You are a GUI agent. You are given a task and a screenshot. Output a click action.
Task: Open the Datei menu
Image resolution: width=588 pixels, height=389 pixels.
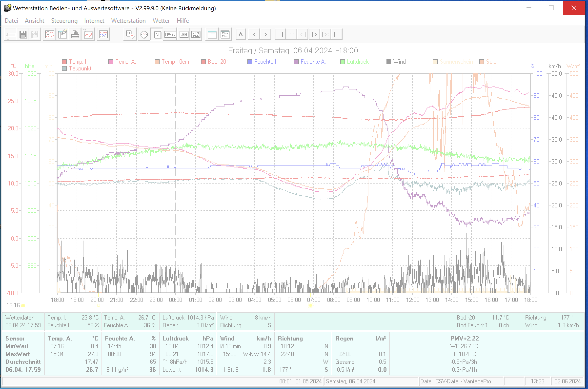pyautogui.click(x=11, y=20)
